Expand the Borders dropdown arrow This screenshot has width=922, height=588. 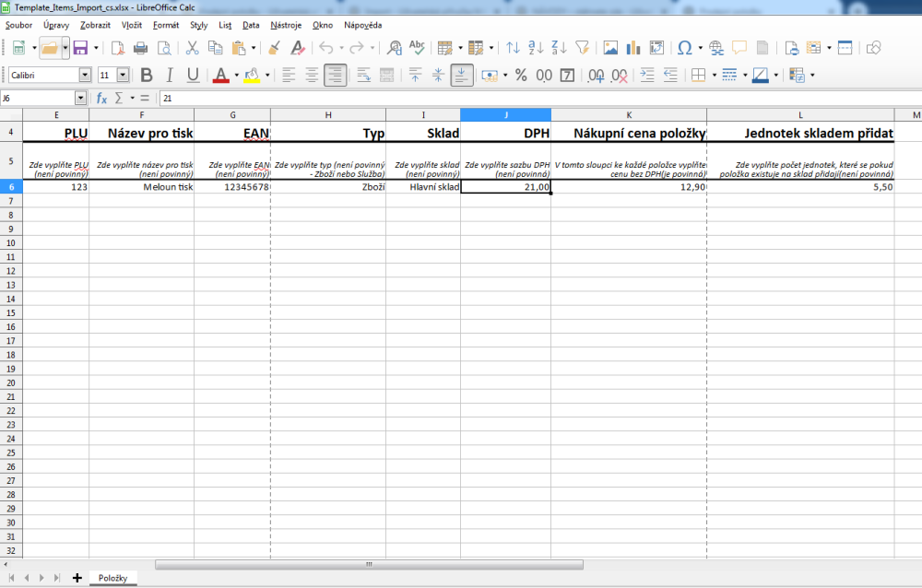pyautogui.click(x=714, y=76)
